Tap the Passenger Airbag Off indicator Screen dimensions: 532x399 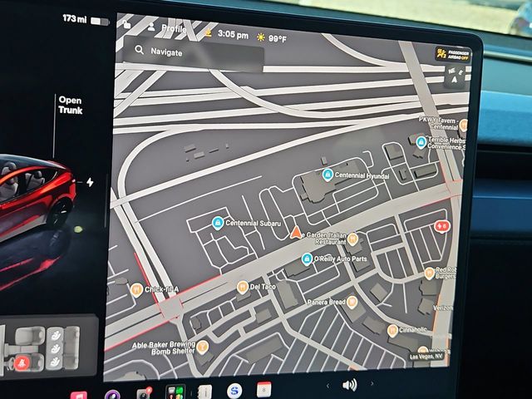(453, 54)
